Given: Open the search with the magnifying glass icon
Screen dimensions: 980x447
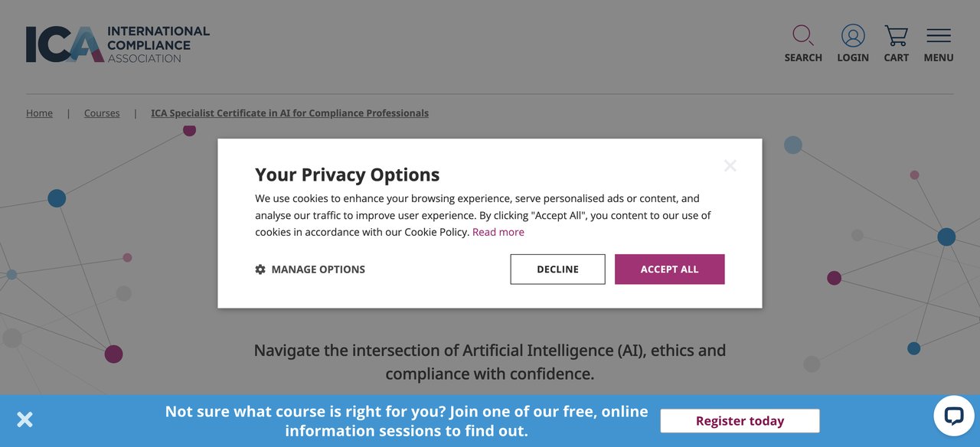Looking at the screenshot, I should [802, 35].
